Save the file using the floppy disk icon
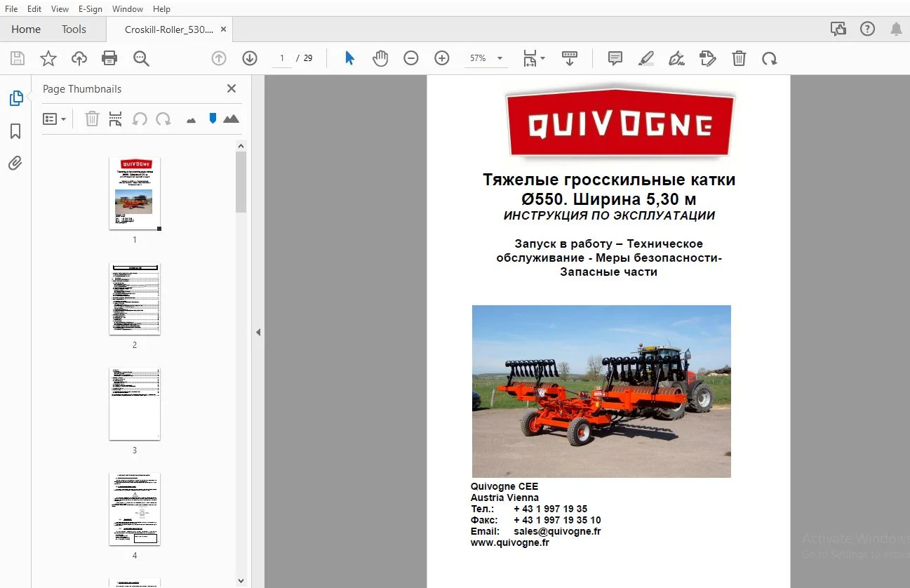This screenshot has width=910, height=588. pos(17,58)
